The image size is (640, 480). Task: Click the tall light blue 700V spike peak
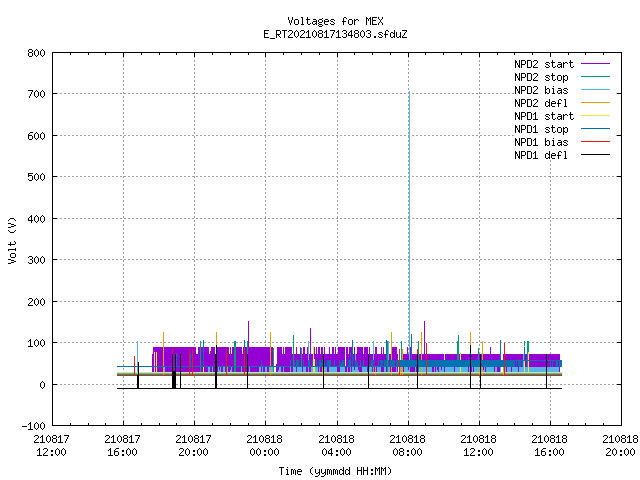click(409, 93)
